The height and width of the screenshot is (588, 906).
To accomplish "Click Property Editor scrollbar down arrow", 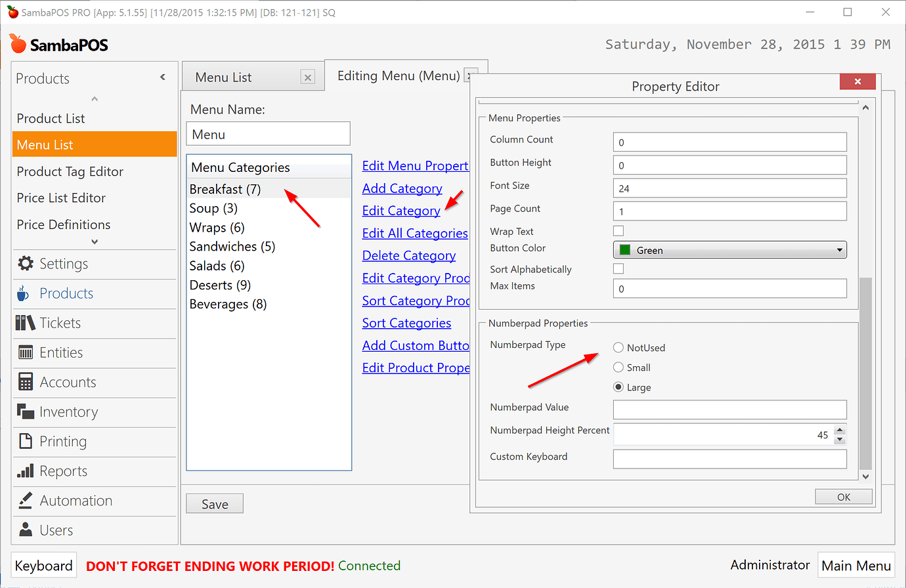I will pos(865,476).
